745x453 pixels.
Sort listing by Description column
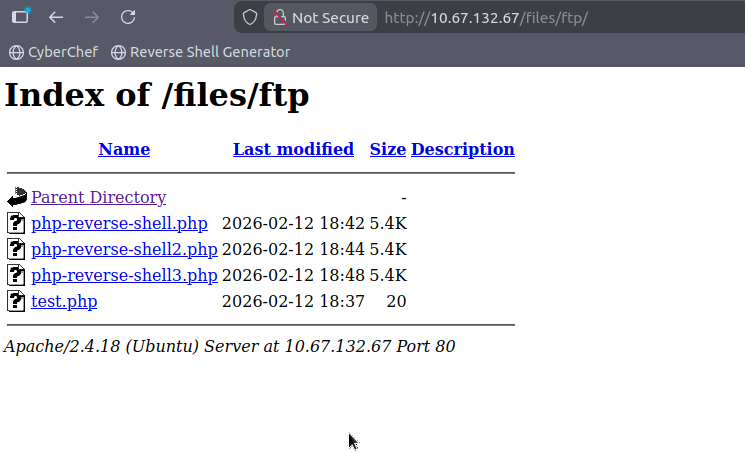click(x=462, y=149)
